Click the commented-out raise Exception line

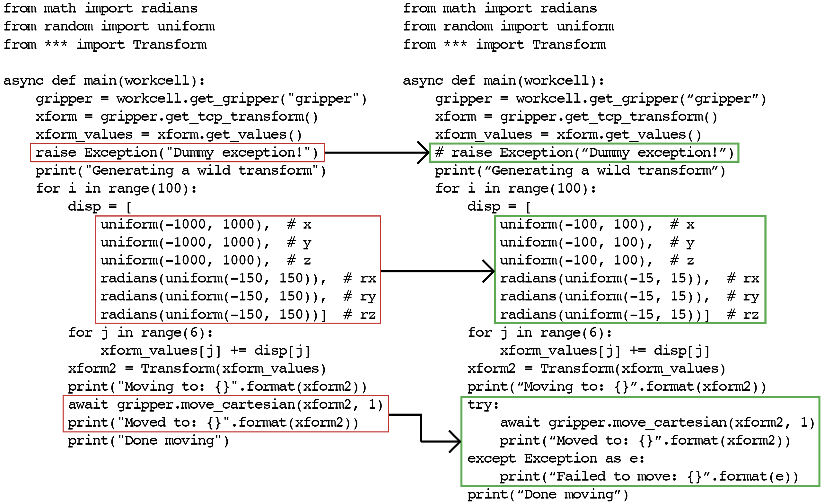tap(584, 153)
